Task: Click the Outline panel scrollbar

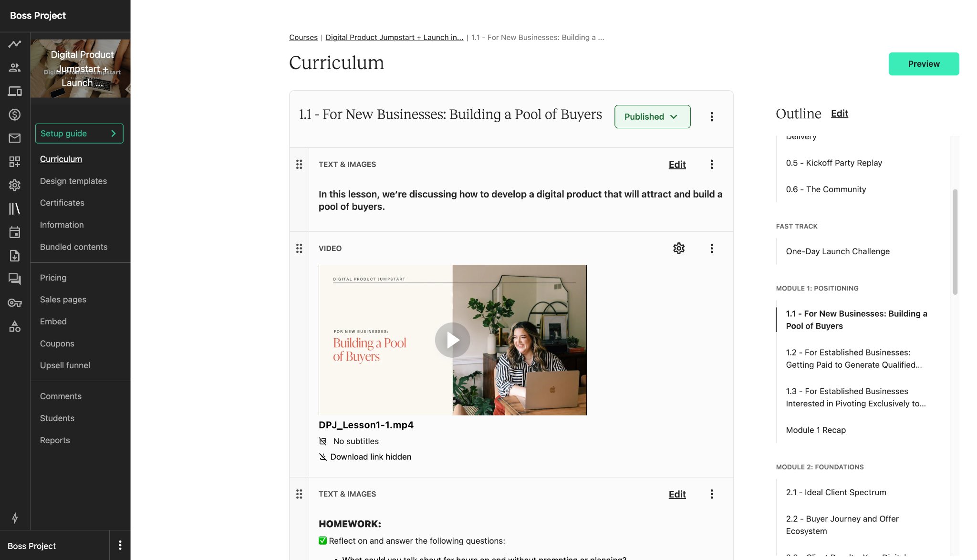Action: 955,242
